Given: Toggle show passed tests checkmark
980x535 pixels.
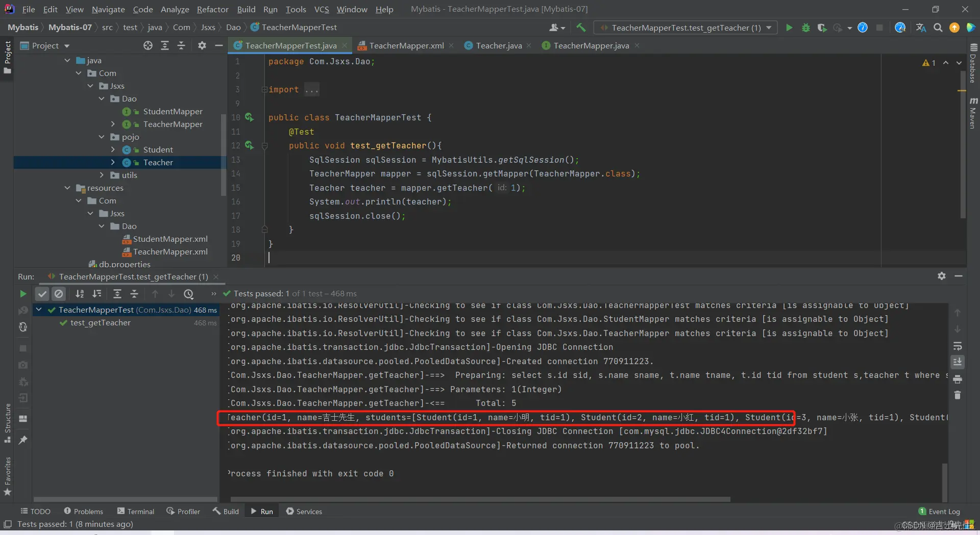Looking at the screenshot, I should tap(42, 294).
